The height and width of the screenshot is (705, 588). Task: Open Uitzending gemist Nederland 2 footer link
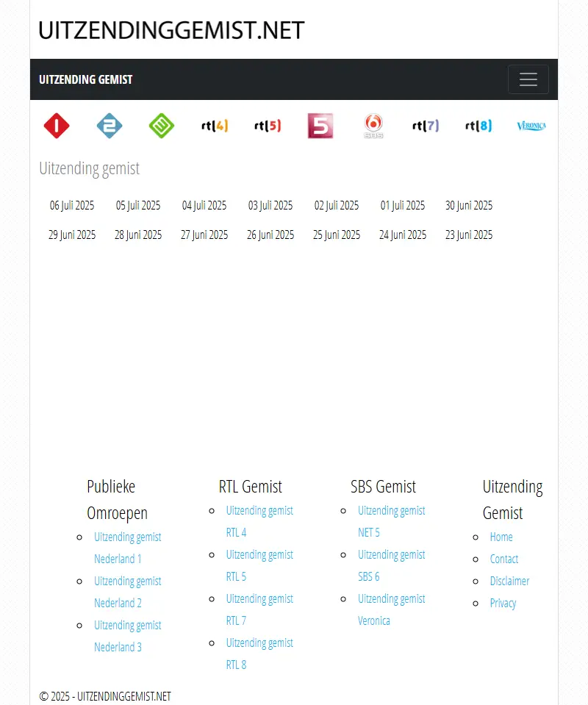[x=128, y=592]
